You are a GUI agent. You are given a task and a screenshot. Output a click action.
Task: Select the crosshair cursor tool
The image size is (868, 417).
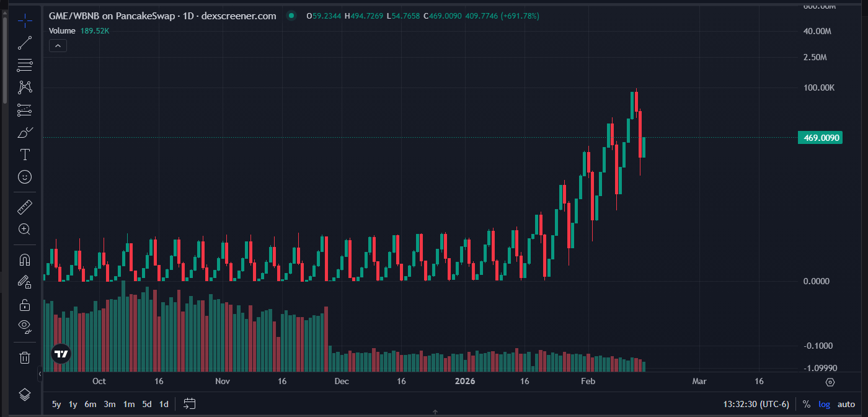click(25, 22)
